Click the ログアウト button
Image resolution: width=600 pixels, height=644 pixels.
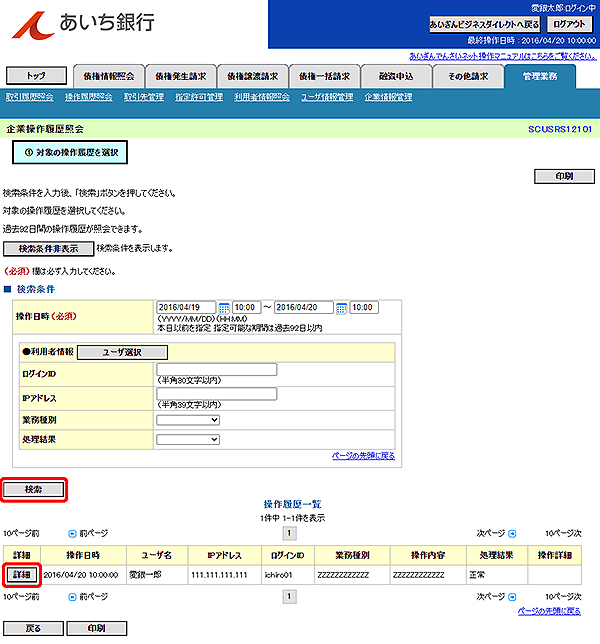(x=570, y=24)
